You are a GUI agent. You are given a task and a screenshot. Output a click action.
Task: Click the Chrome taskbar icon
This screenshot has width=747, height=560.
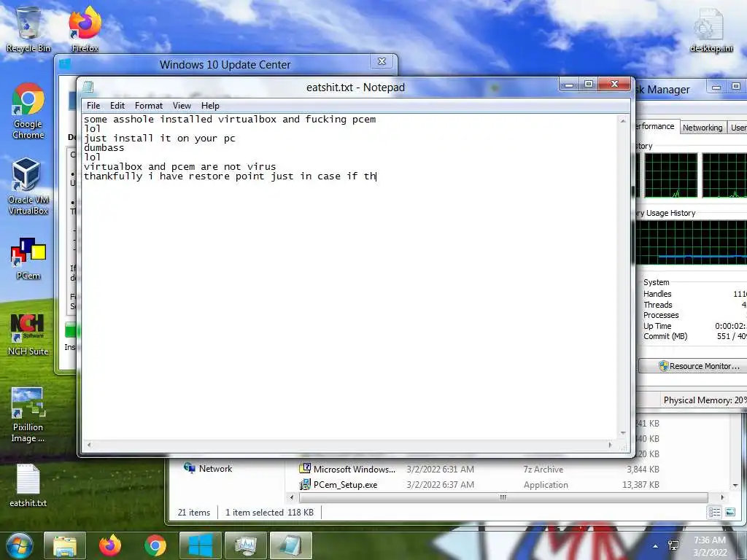155,545
